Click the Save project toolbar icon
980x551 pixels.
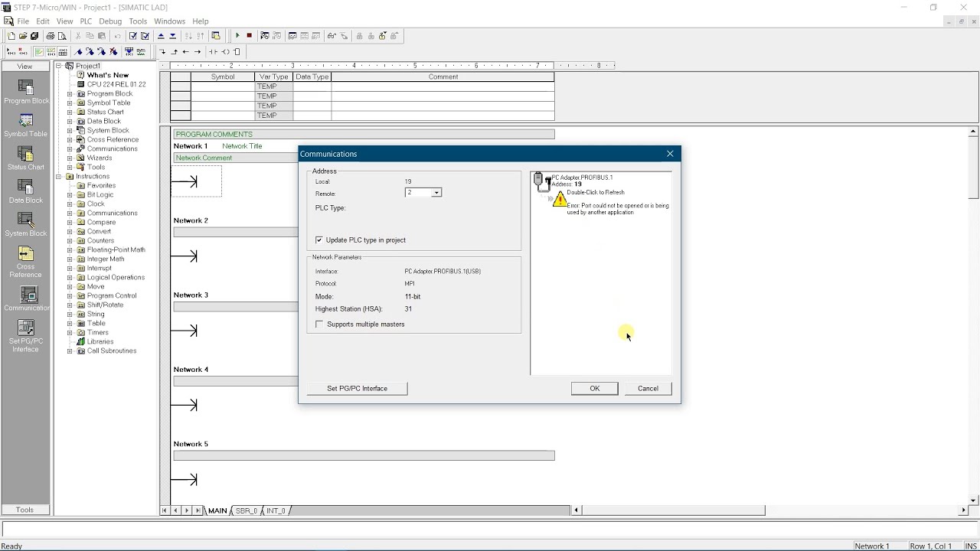(x=34, y=36)
